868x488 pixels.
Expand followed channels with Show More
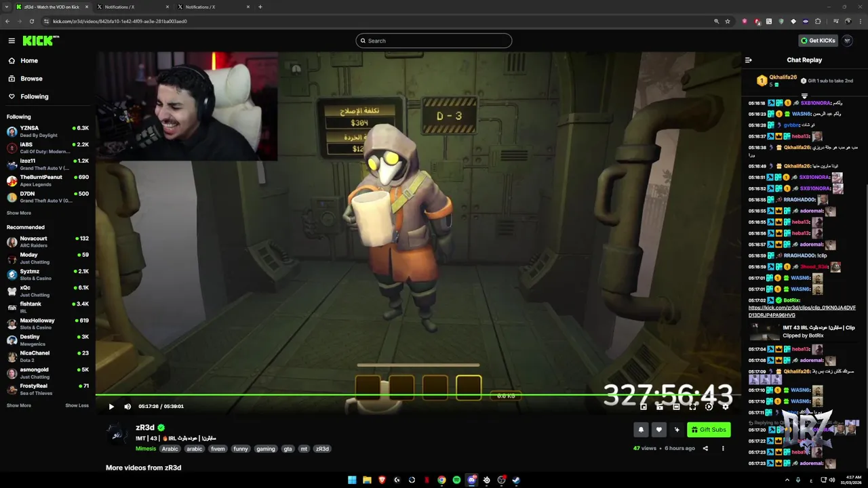(19, 213)
